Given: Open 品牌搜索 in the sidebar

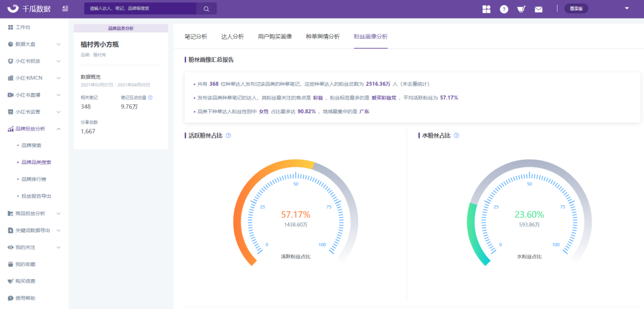Looking at the screenshot, I should coord(31,146).
